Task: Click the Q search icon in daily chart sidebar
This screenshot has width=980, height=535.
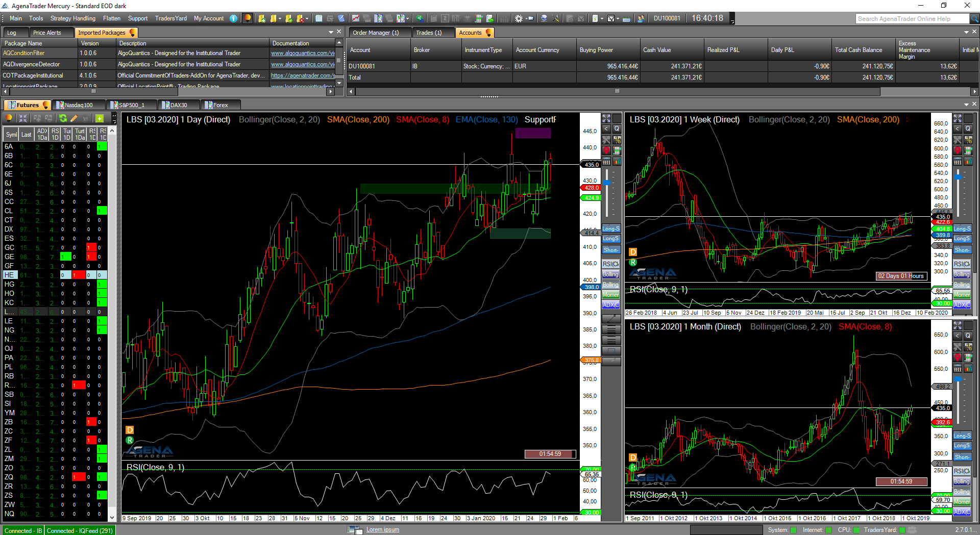Action: [617, 129]
